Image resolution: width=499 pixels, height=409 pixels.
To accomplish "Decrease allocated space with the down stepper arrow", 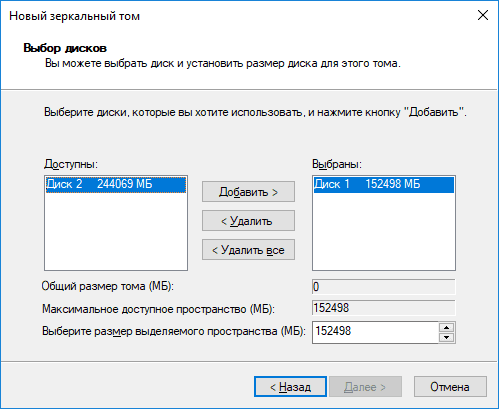I will (x=447, y=337).
